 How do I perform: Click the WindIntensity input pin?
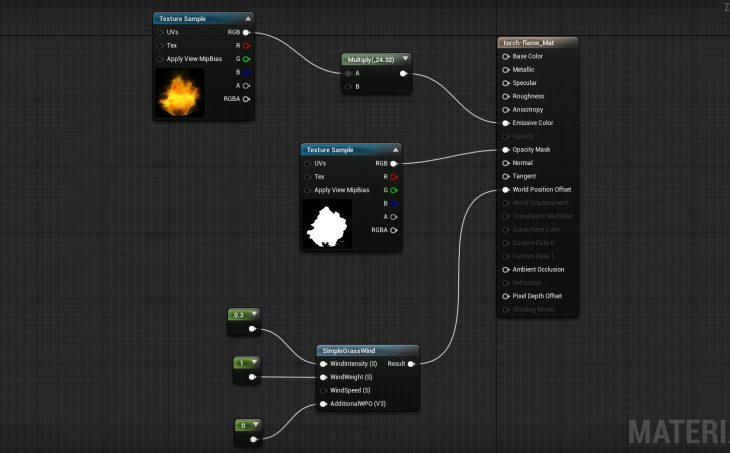324,364
